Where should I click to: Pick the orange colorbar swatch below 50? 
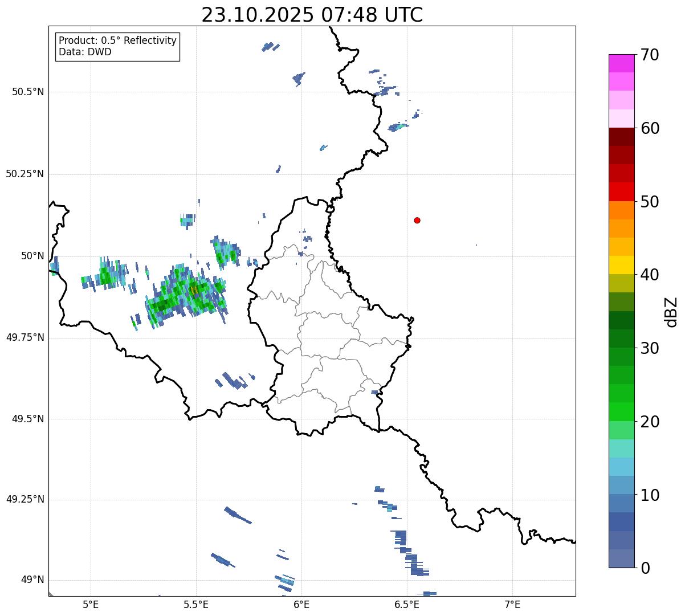coord(621,210)
